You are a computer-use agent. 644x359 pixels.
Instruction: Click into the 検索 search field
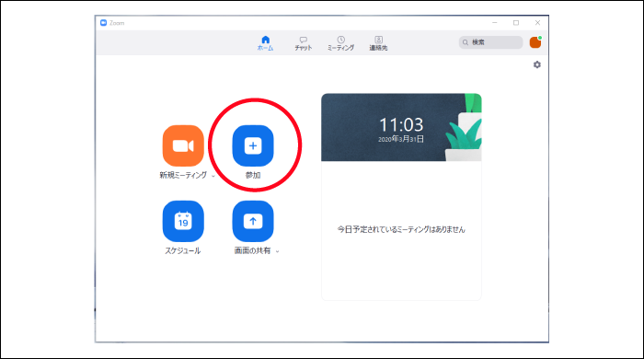[x=490, y=42]
